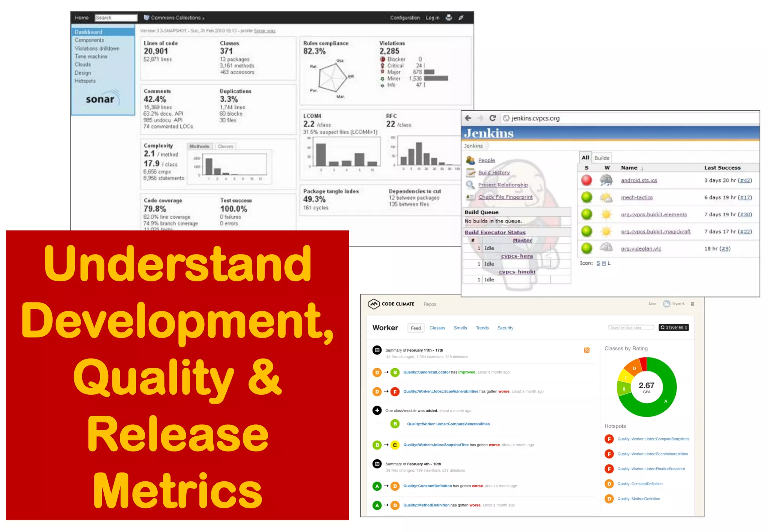Click Build Executor Status link
Viewport: 769px width, 532px height.
(495, 232)
